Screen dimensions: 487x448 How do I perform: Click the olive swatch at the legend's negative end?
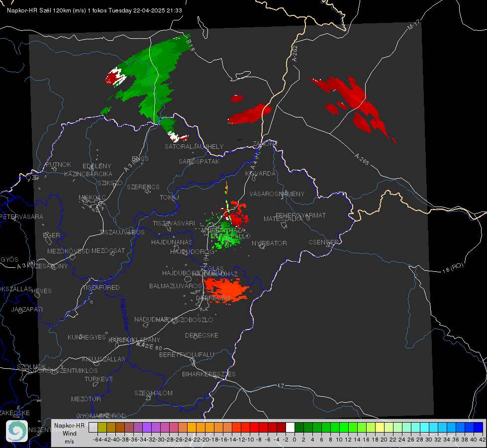[x=102, y=427]
